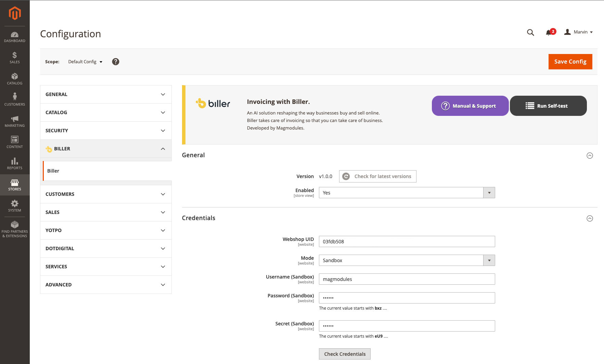Click the Biller logo in banner
Image resolution: width=604 pixels, height=364 pixels.
213,103
